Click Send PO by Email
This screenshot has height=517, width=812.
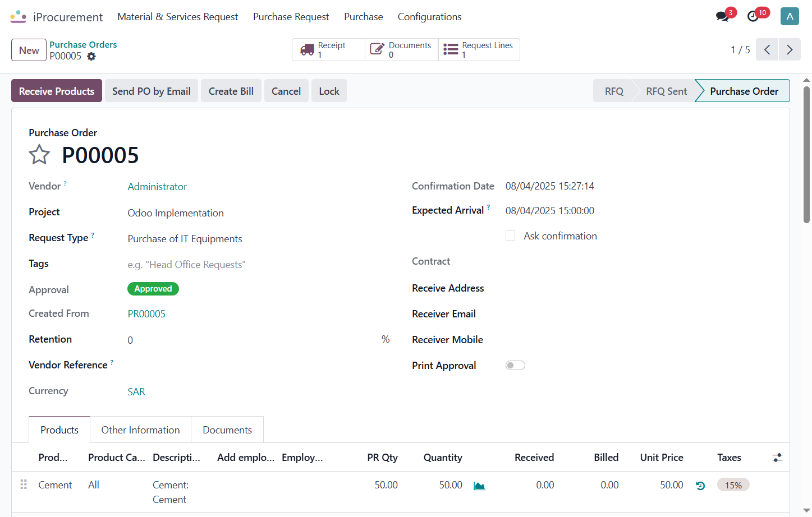[152, 91]
